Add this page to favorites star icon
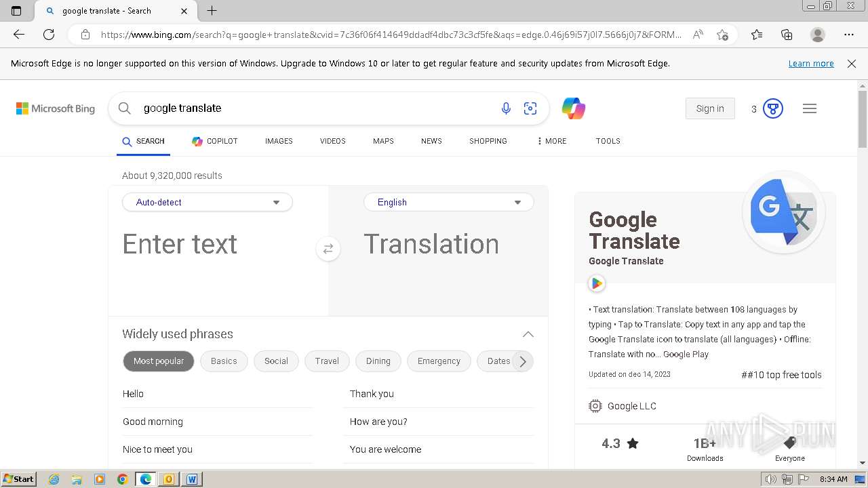 click(723, 35)
